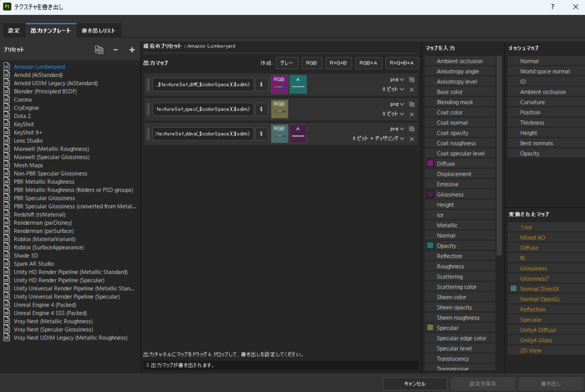The image size is (585, 392).
Task: Delete the diff output map row
Action: click(x=411, y=90)
